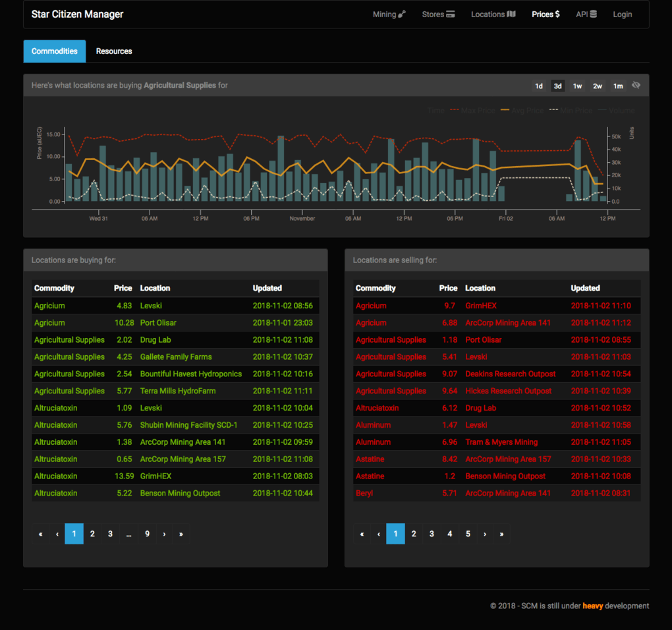Viewport: 672px width, 630px height.
Task: Click 'Beryl' commodity in selling table
Action: (x=364, y=494)
